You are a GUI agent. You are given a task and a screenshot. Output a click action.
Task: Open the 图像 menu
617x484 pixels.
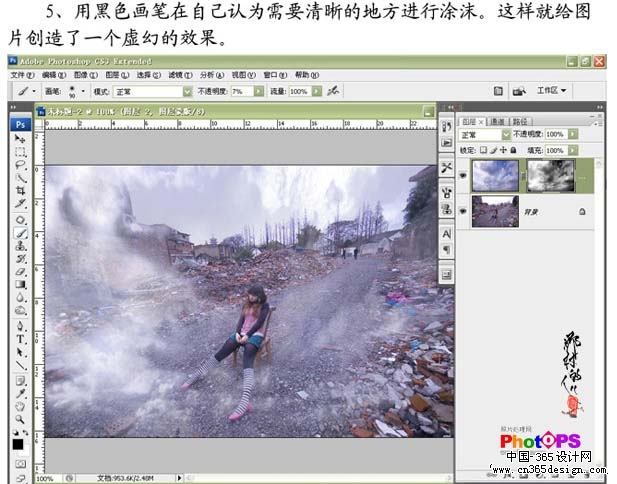coord(85,75)
